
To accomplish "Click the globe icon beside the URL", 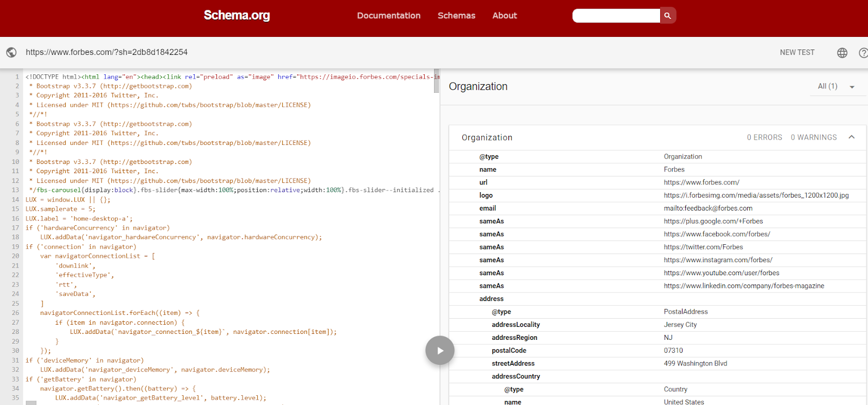I will click(x=11, y=52).
